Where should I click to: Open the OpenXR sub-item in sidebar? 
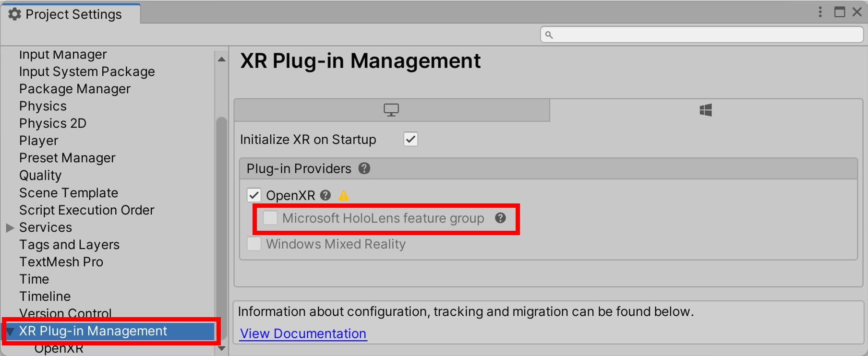(59, 349)
